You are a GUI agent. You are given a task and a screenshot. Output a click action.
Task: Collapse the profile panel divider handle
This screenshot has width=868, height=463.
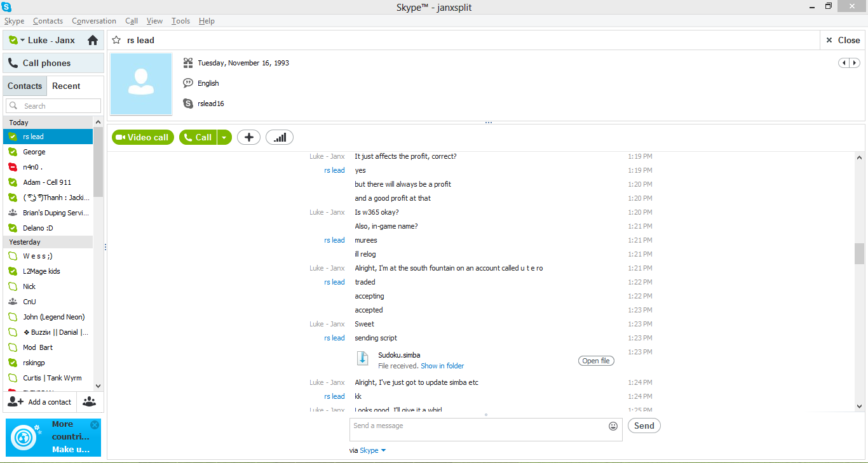(x=488, y=123)
